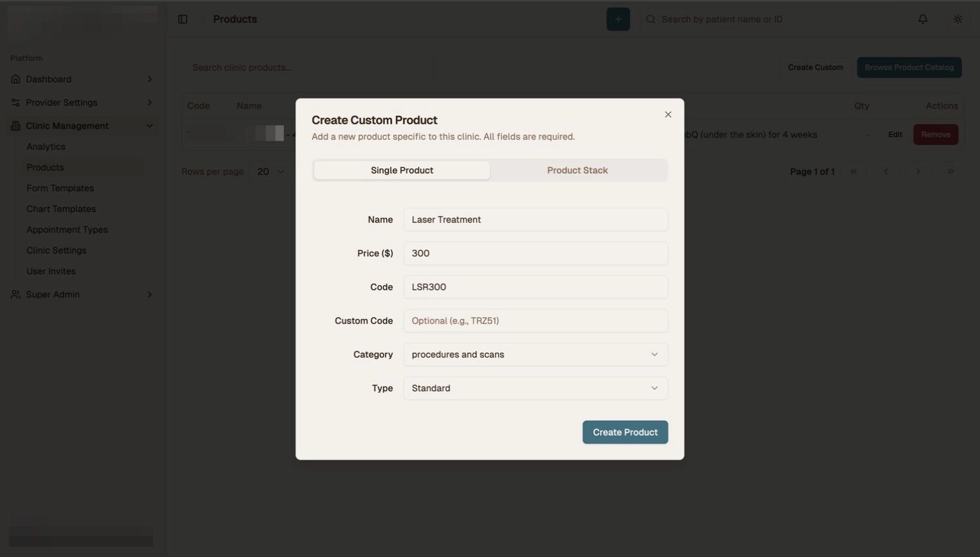
Task: Switch to the Product Stack tab
Action: (577, 170)
